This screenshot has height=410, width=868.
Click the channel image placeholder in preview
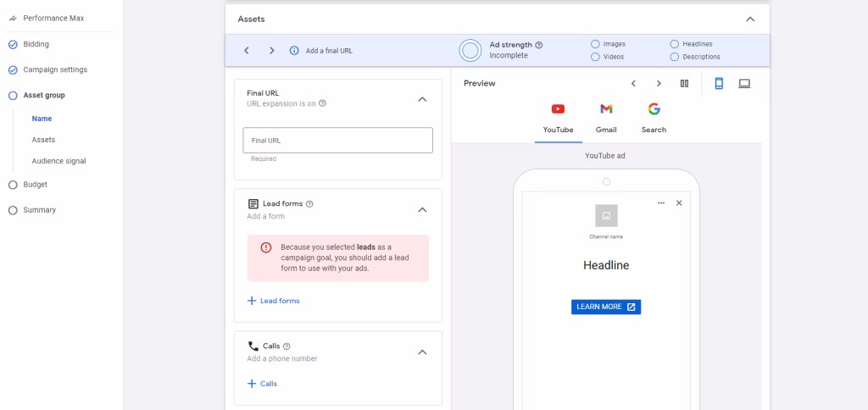pyautogui.click(x=606, y=216)
